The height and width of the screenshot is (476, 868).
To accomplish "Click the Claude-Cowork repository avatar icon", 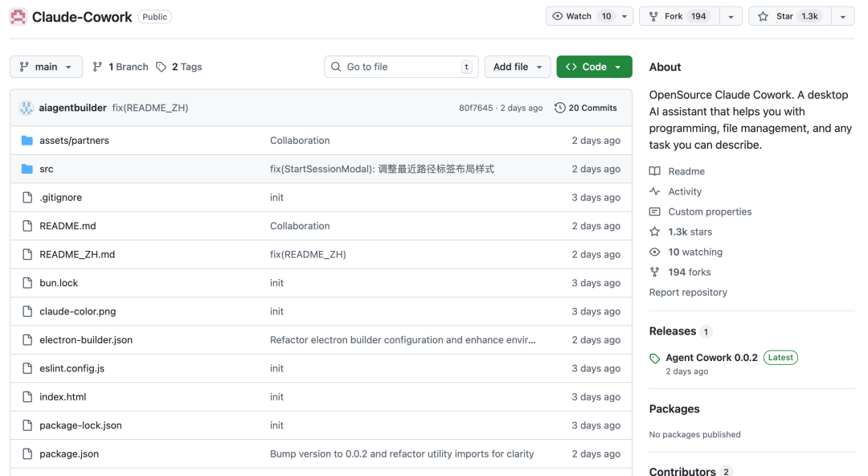I will [x=18, y=16].
